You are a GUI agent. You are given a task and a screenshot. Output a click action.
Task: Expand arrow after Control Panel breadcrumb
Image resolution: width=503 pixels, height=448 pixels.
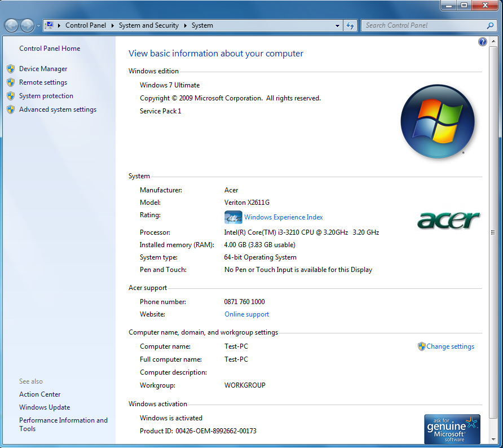[113, 25]
